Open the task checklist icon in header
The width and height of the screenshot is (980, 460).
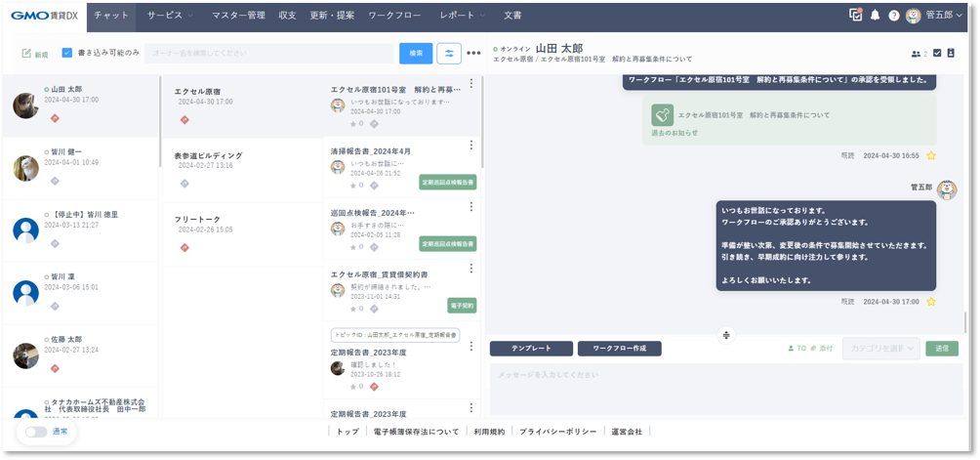pos(856,16)
